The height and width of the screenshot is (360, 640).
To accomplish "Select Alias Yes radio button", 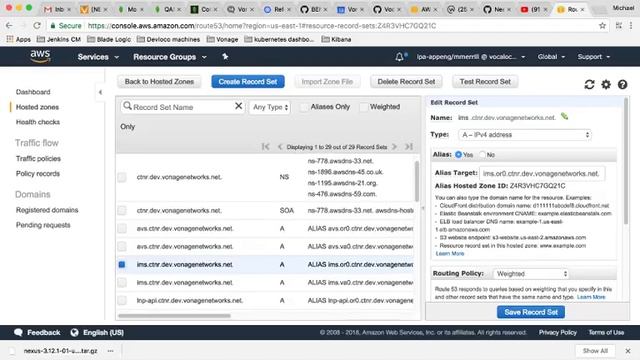I will tap(458, 155).
